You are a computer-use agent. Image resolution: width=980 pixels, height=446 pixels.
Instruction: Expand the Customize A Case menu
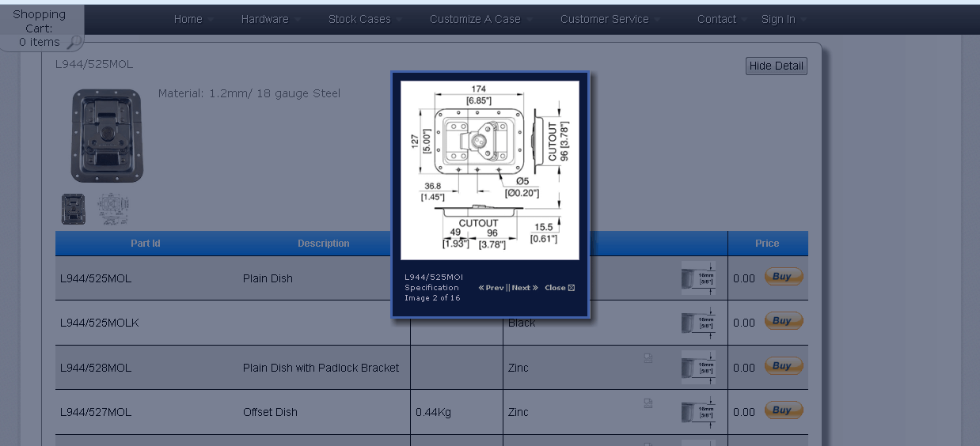475,19
